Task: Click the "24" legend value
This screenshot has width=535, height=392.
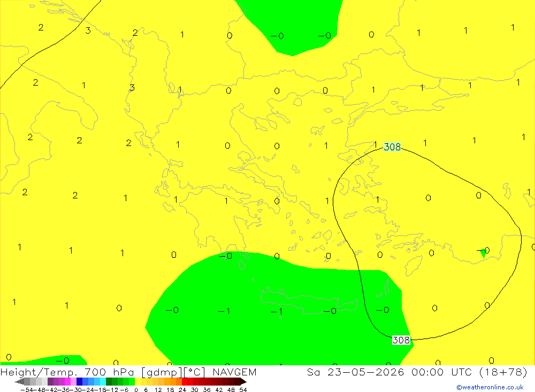Action: (182, 390)
